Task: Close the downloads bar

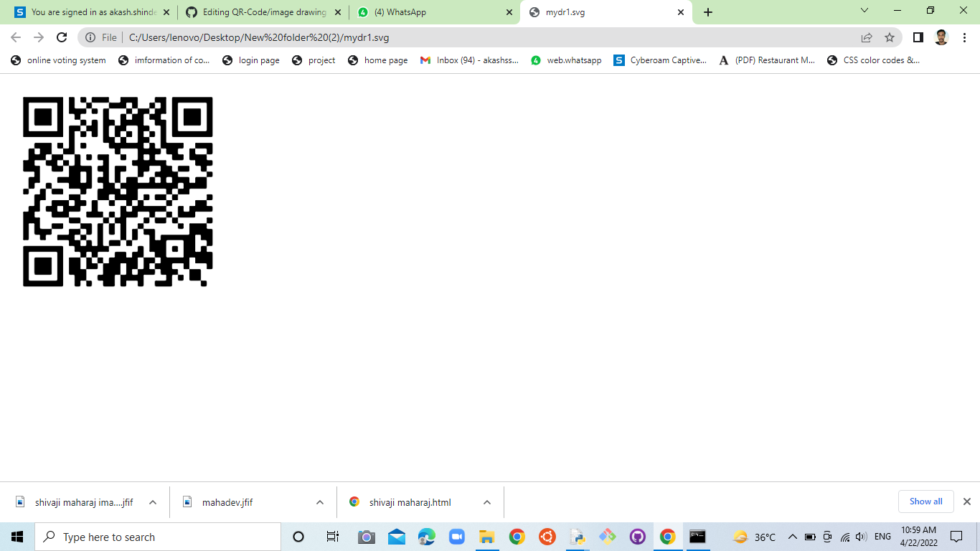Action: 966,501
